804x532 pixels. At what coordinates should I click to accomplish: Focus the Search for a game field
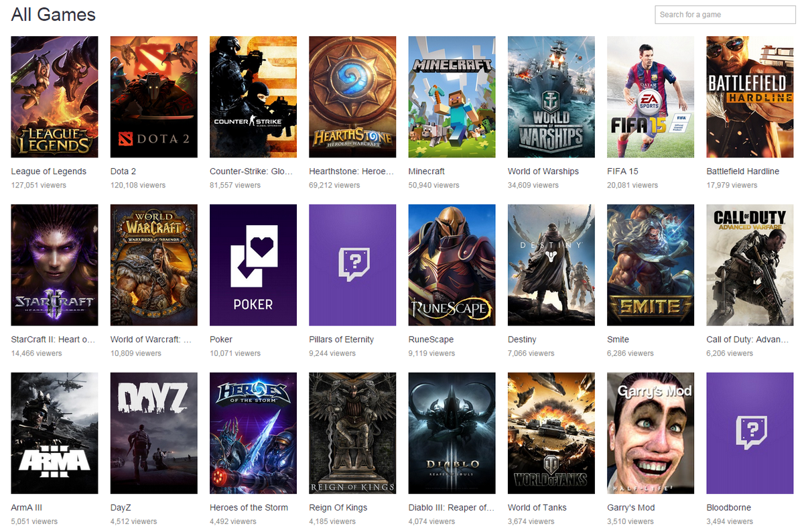click(x=724, y=15)
